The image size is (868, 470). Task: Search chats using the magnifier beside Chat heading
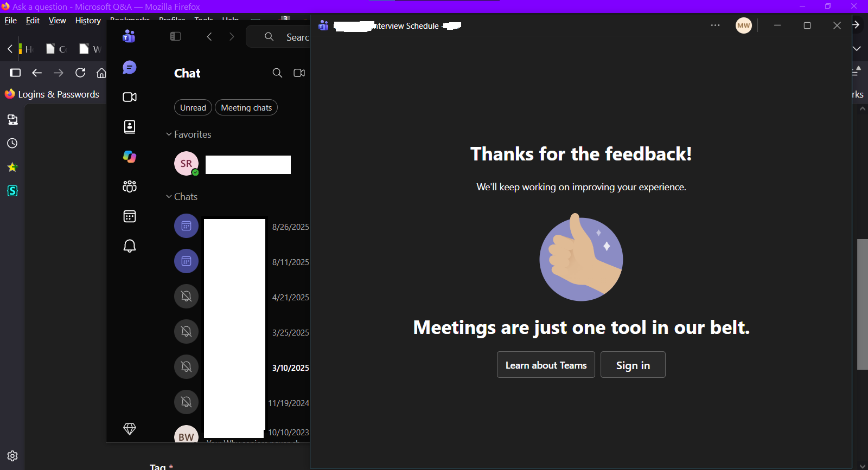[277, 73]
